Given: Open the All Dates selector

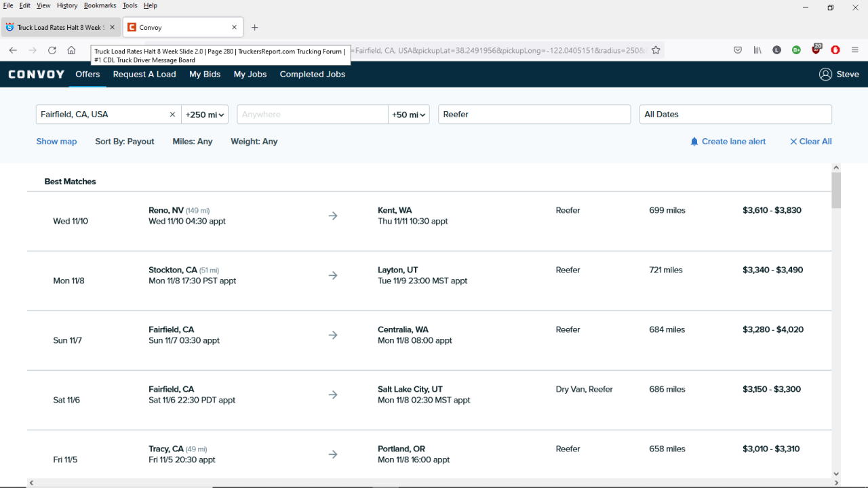Looking at the screenshot, I should 736,115.
